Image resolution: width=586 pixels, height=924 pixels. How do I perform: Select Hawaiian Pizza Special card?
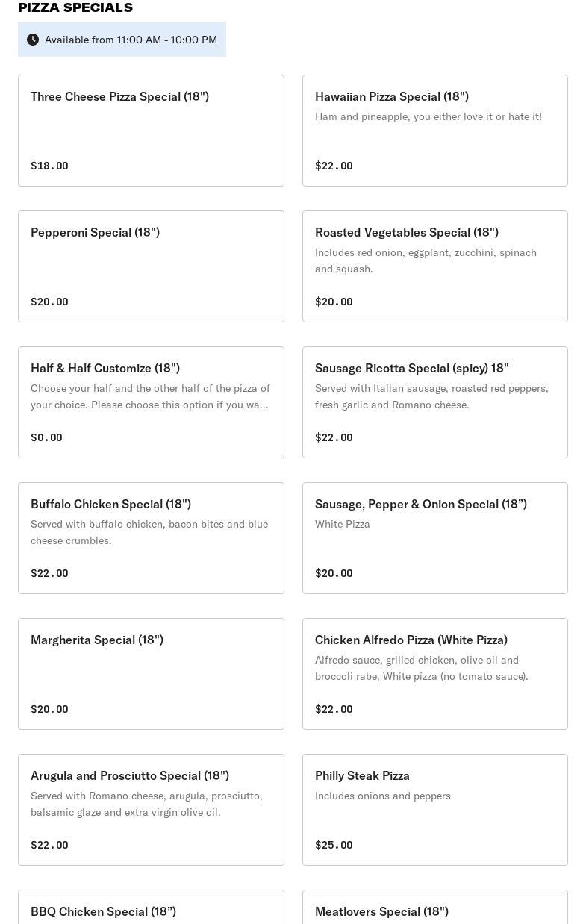pyautogui.click(x=434, y=131)
